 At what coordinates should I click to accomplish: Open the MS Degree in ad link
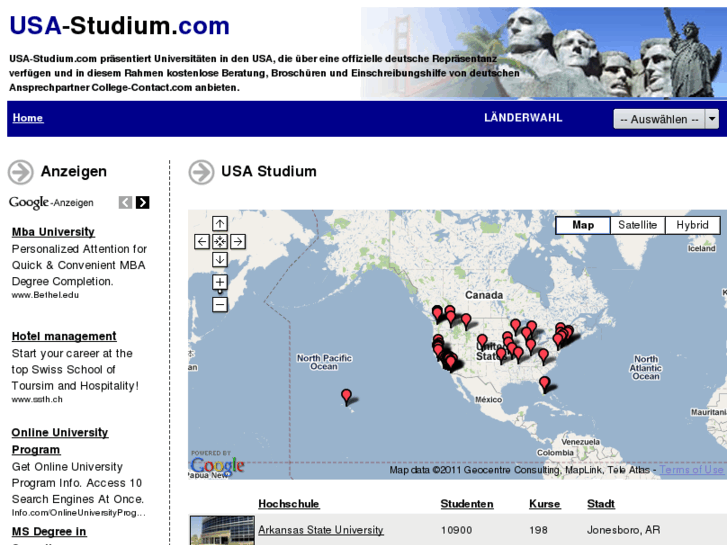coord(49,532)
